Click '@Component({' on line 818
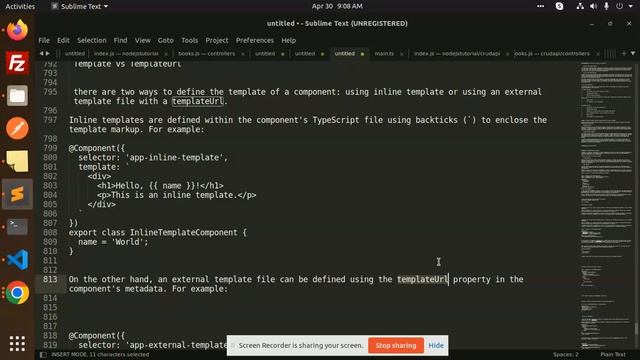 click(x=97, y=336)
